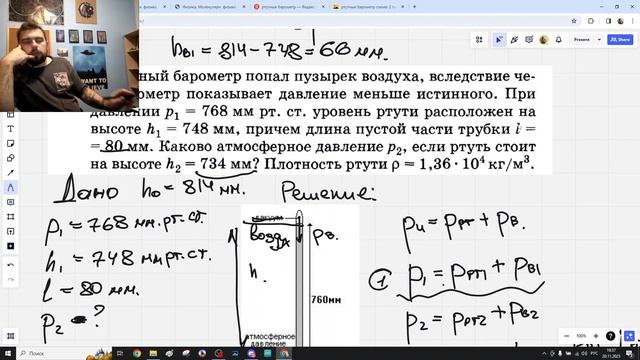Zoom out with the minus button
The height and width of the screenshot is (360, 640).
[x=567, y=336]
